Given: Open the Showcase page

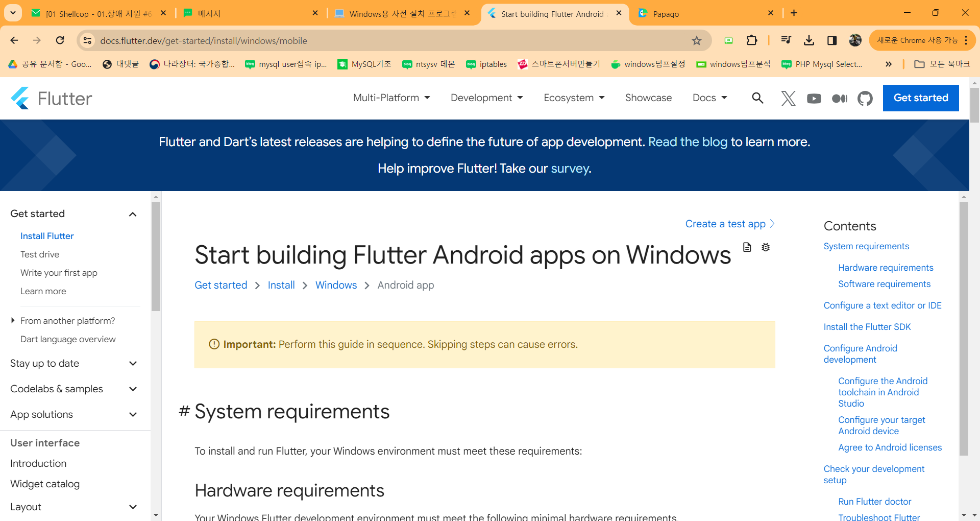Looking at the screenshot, I should tap(648, 98).
